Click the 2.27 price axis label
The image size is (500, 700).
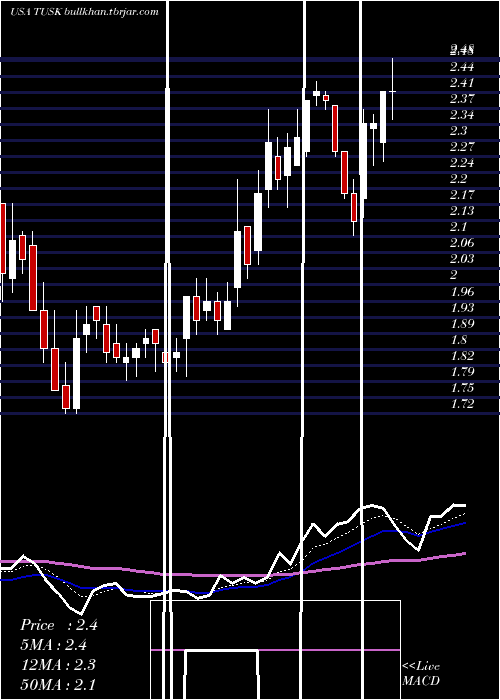pyautogui.click(x=462, y=147)
